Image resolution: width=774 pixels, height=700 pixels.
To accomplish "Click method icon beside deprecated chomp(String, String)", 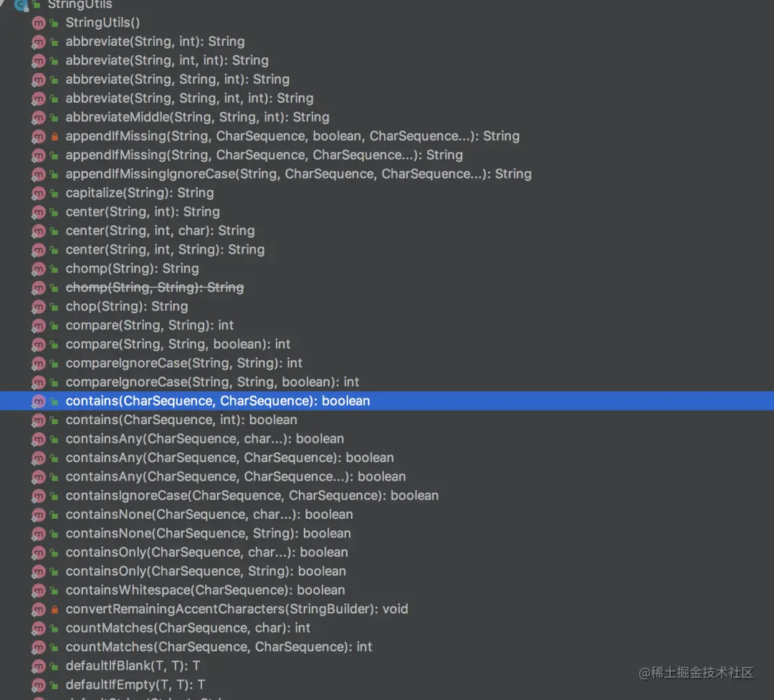I will (39, 288).
